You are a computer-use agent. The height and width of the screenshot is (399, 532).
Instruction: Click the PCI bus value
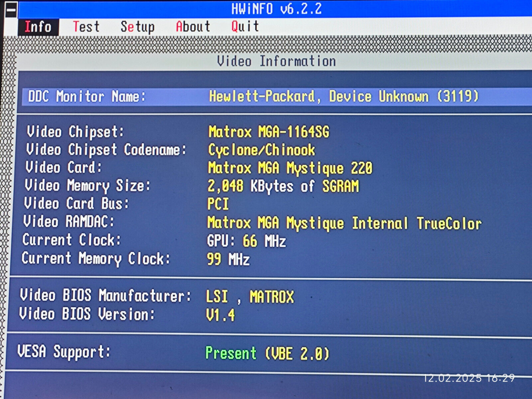(x=218, y=204)
